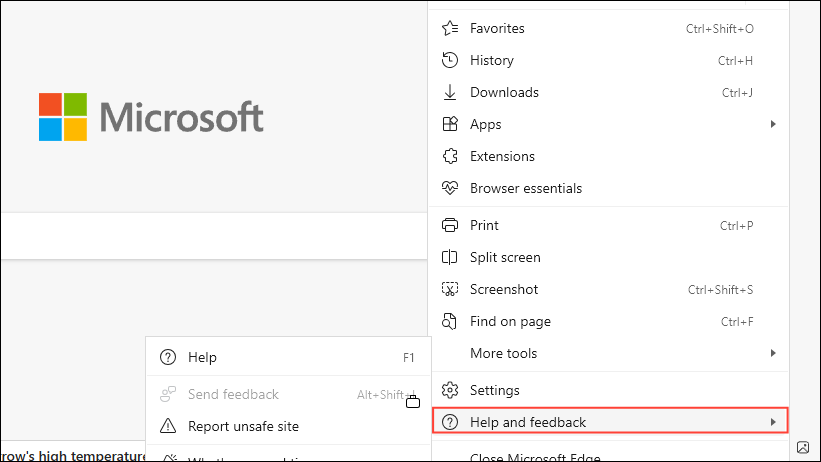Click the Settings gear icon
Viewport: 821px width, 462px height.
[450, 391]
